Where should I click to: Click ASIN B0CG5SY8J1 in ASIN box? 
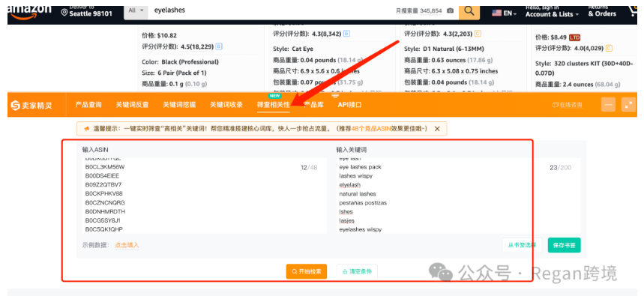point(103,220)
